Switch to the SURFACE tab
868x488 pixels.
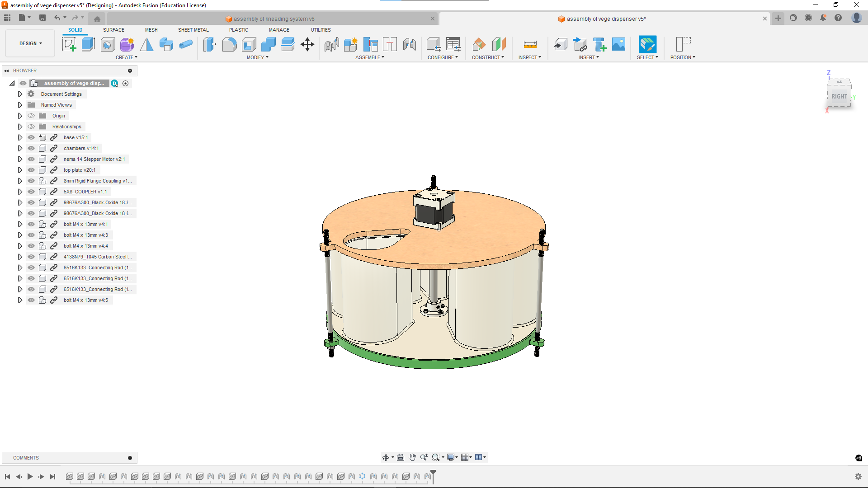pyautogui.click(x=113, y=30)
